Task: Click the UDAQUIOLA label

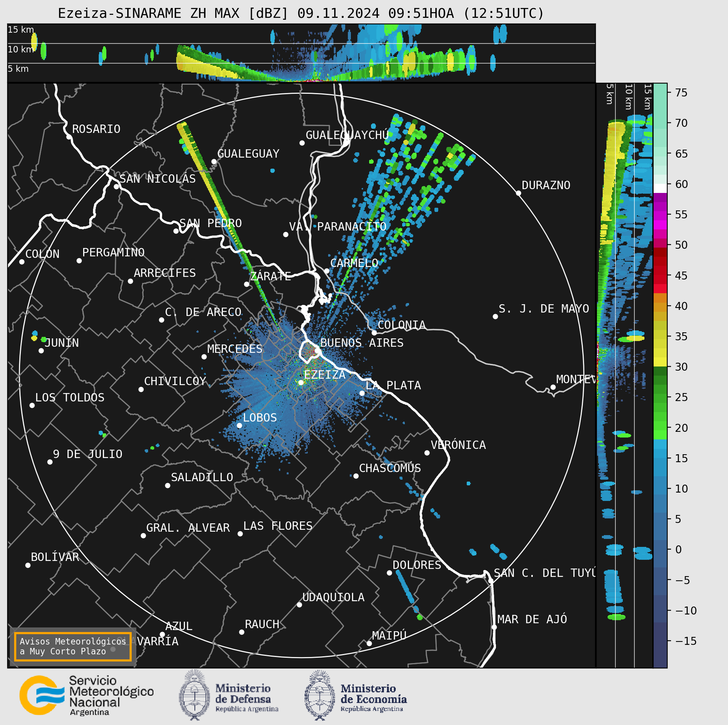Action: pos(333,597)
